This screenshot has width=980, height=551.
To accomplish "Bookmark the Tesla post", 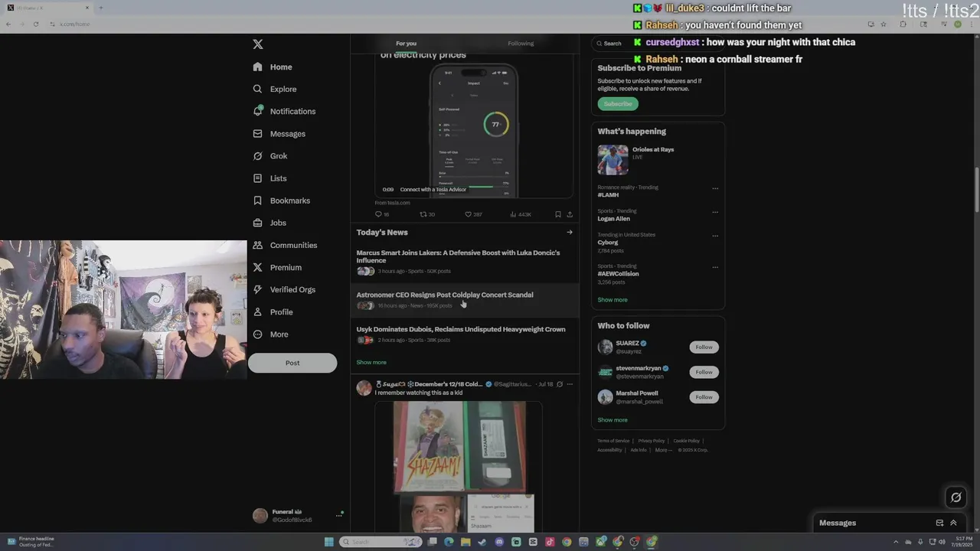I will coord(557,214).
